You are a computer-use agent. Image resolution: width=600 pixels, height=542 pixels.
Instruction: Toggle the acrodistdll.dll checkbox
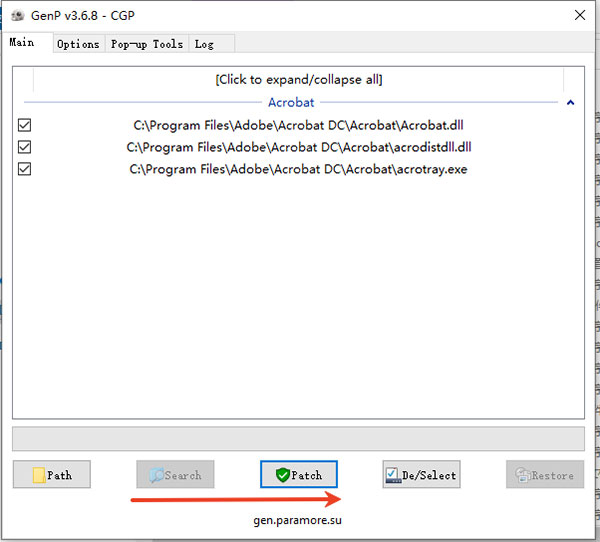[x=25, y=147]
